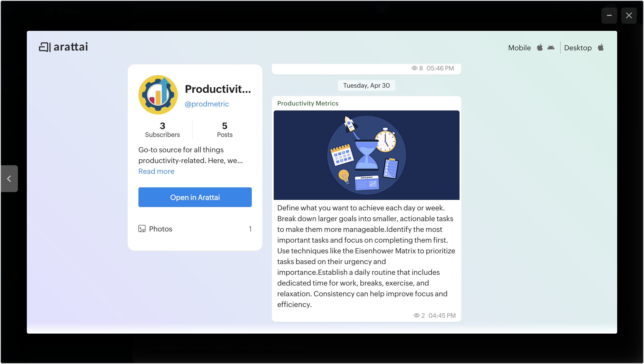Click the 5 Posts count
The width and height of the screenshot is (644, 364).
(225, 129)
